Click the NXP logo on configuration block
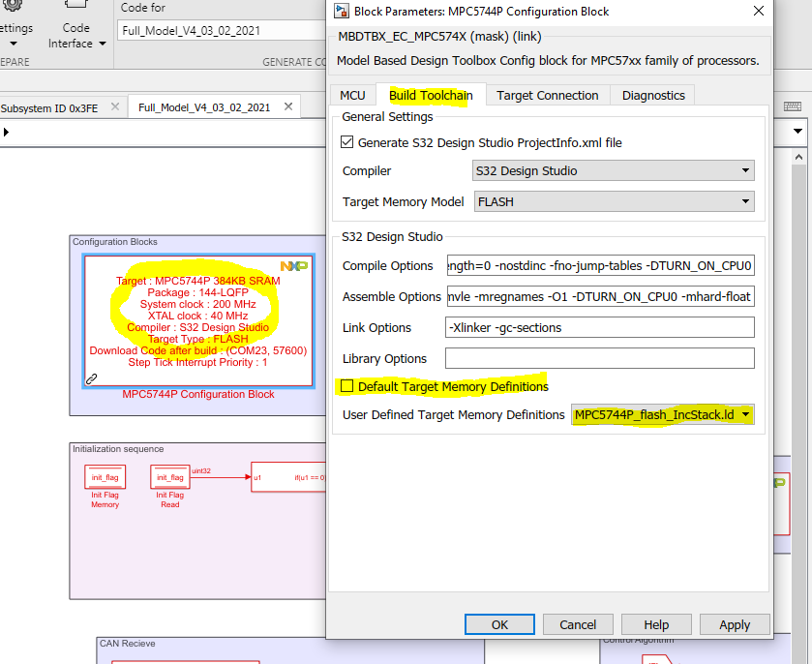 pyautogui.click(x=293, y=266)
